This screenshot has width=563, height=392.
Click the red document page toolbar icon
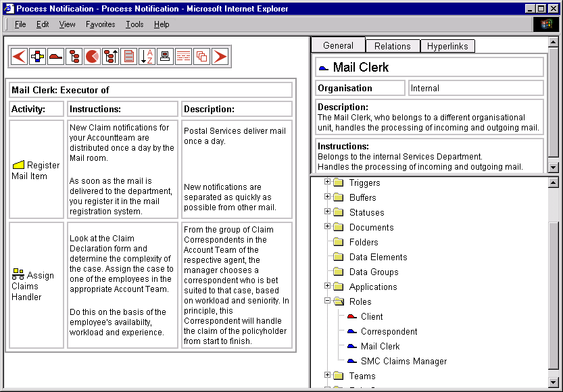[128, 56]
